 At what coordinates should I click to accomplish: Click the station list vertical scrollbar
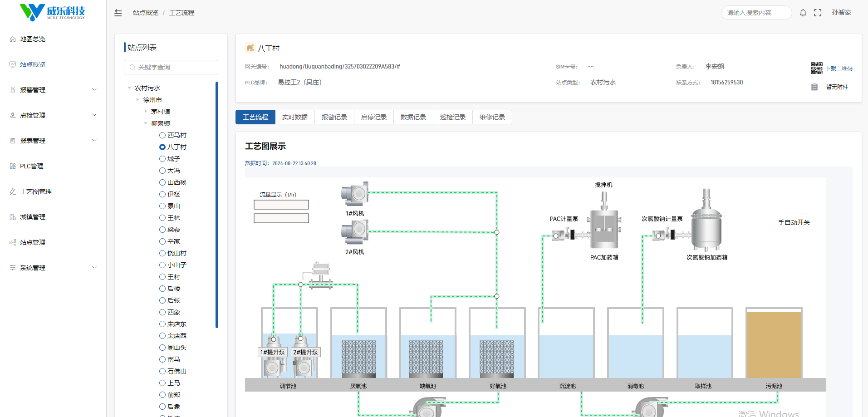(x=217, y=204)
